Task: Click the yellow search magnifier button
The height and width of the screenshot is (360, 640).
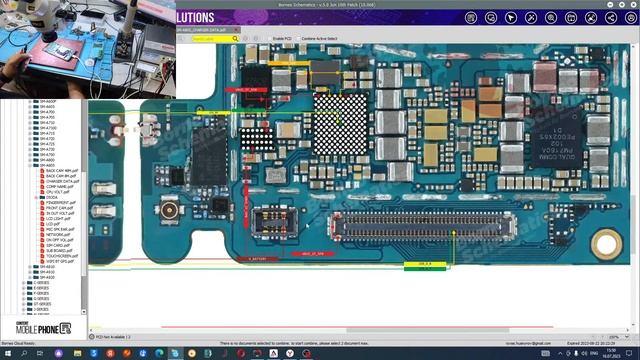Action: [x=235, y=39]
